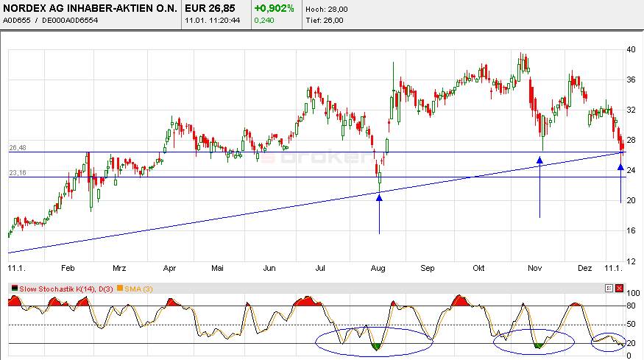Click the A0D655 / DE000A0D6554 identifier text
Viewport: 644px width, 360px height.
coord(50,20)
